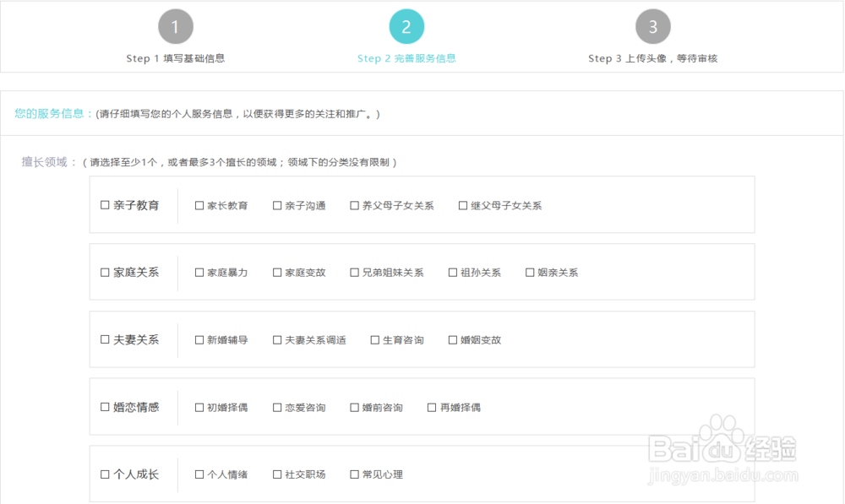Check the 祖孙关系 option
Viewport: 845px width, 504px height.
click(453, 273)
